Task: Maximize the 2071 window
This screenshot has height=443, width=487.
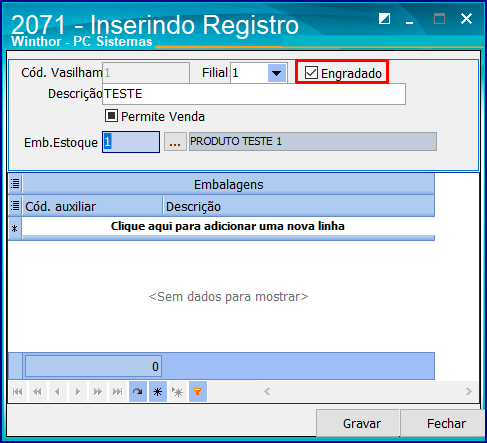Action: [x=439, y=19]
